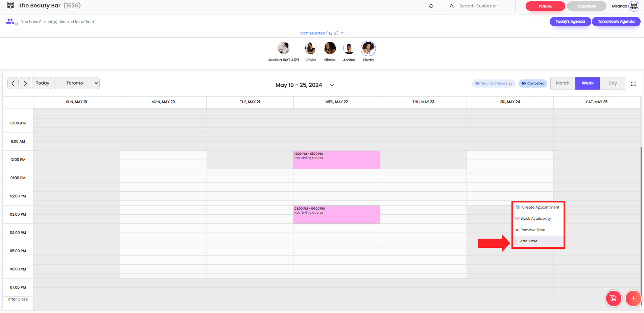Select Sierra's staff avatar

[x=368, y=49]
